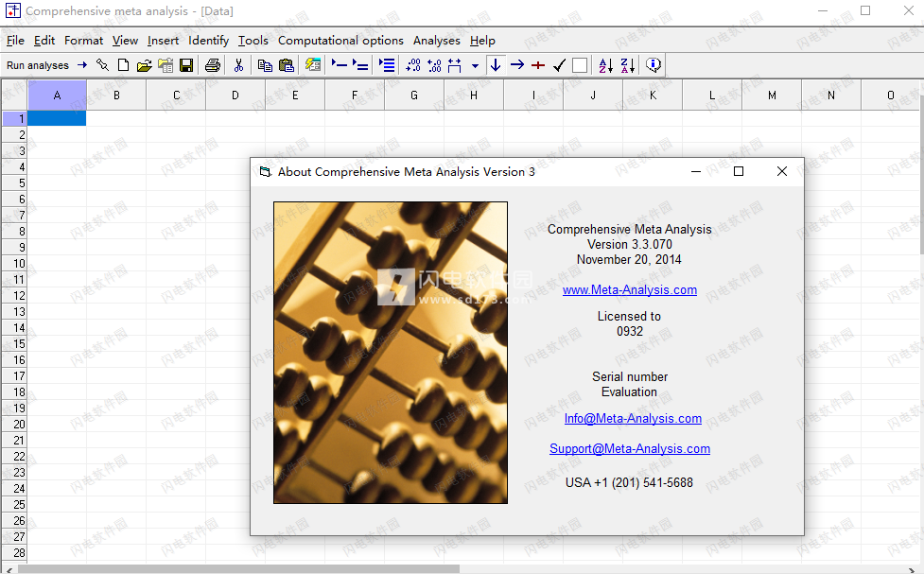Screen dimensions: 924x574
Task: Decrease decimal places
Action: [434, 65]
